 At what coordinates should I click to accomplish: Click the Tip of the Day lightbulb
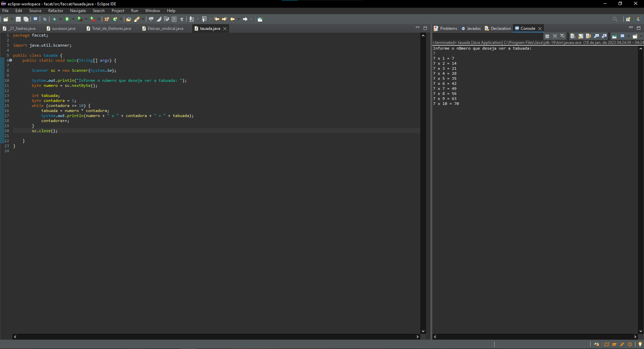click(x=640, y=344)
